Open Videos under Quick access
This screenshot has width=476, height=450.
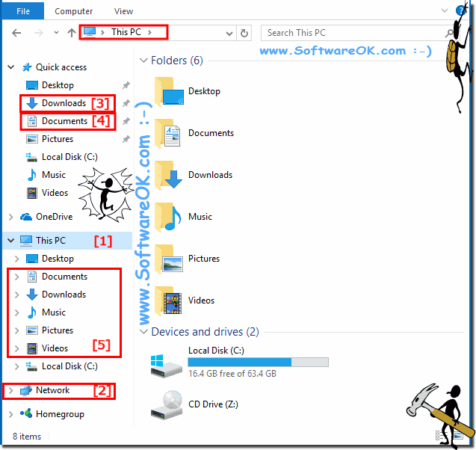(x=55, y=193)
